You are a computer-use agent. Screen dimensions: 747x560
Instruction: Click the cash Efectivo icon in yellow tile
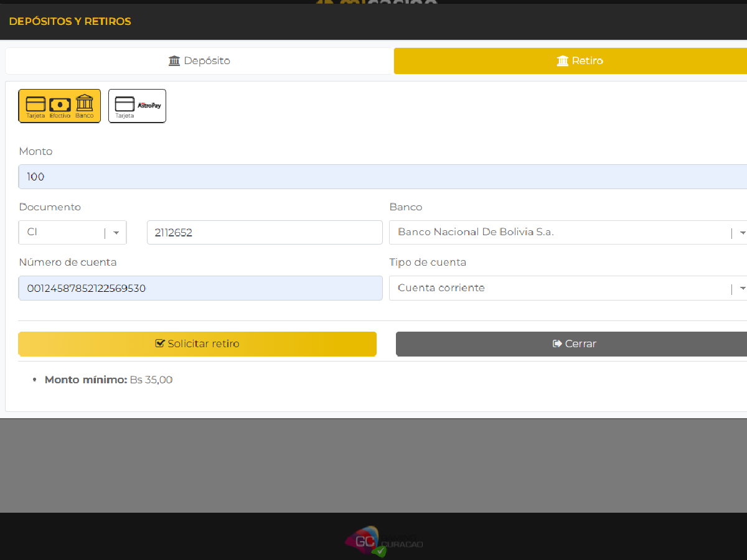(x=60, y=104)
